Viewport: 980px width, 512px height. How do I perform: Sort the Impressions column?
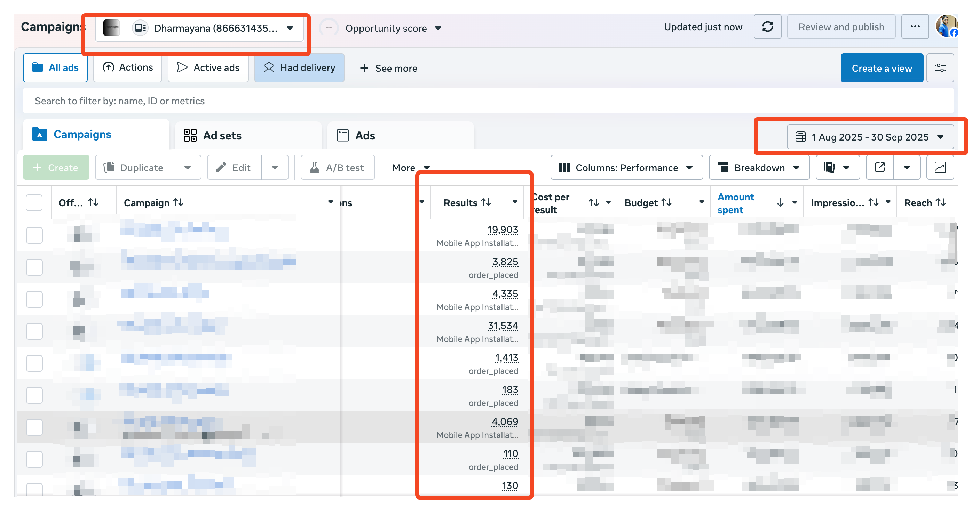point(874,202)
